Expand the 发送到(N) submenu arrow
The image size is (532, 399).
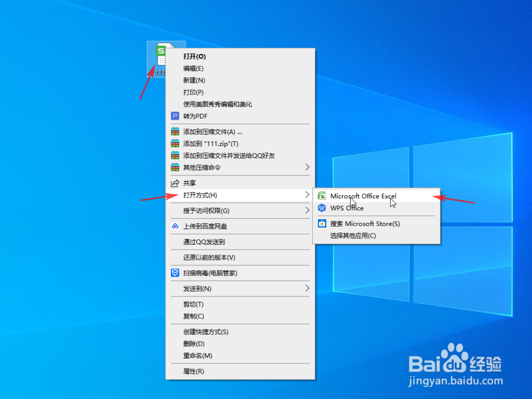click(307, 289)
